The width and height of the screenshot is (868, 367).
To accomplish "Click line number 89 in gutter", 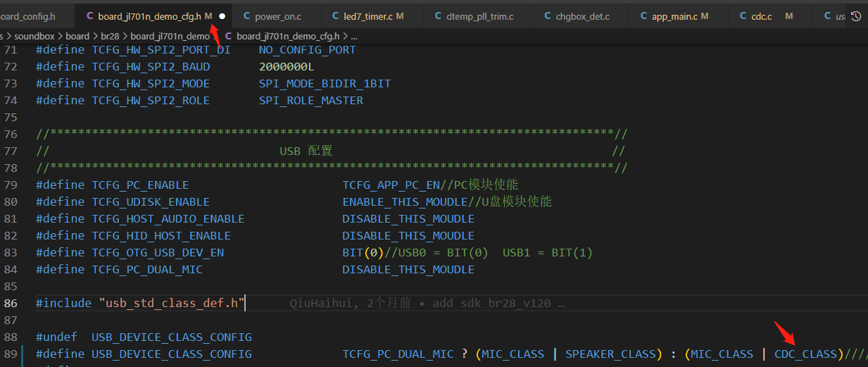I will tap(10, 354).
